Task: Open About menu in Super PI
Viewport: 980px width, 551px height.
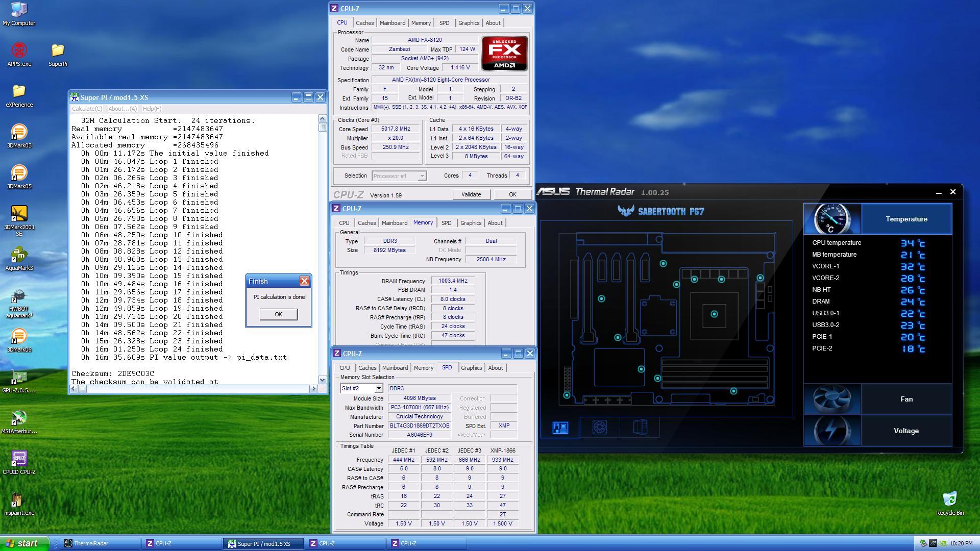Action: [122, 109]
